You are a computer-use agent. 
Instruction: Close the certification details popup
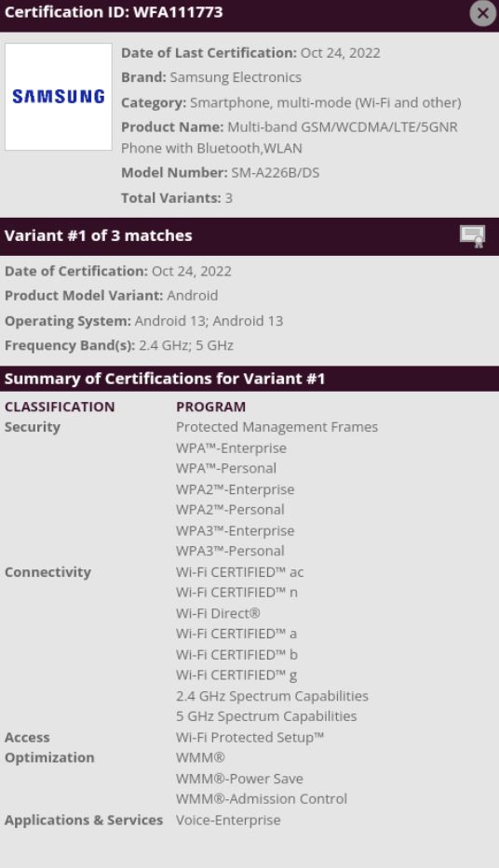tap(483, 13)
